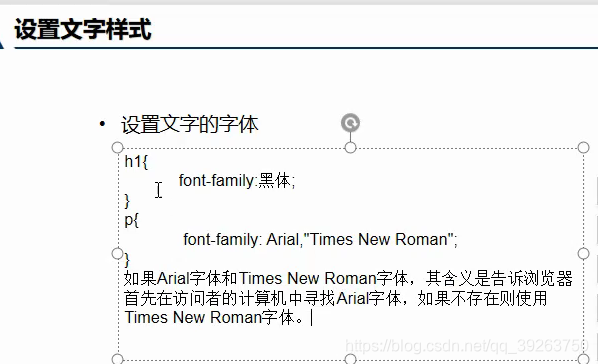Select the middle-left resize handle of text box
This screenshot has width=598, height=364.
[117, 253]
